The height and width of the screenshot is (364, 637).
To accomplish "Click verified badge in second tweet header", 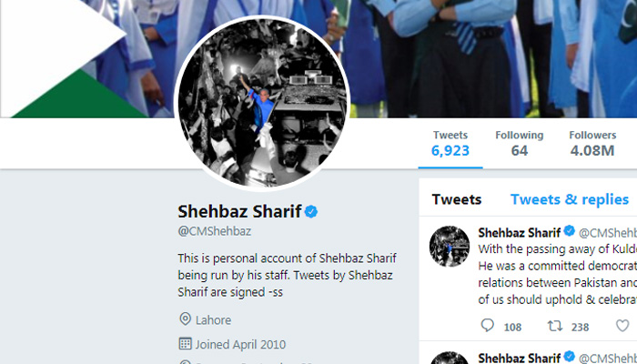I will tap(570, 357).
